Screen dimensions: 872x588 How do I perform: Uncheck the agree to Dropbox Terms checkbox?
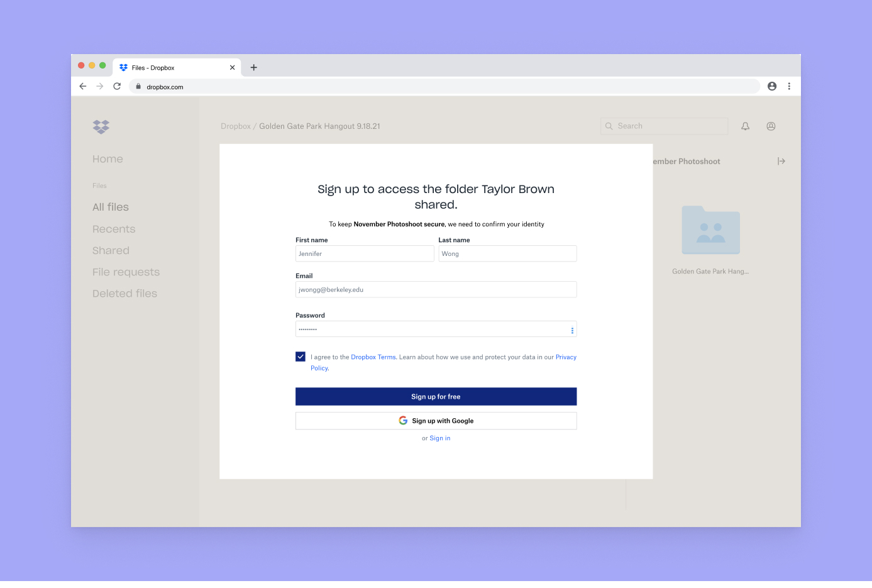click(x=301, y=357)
